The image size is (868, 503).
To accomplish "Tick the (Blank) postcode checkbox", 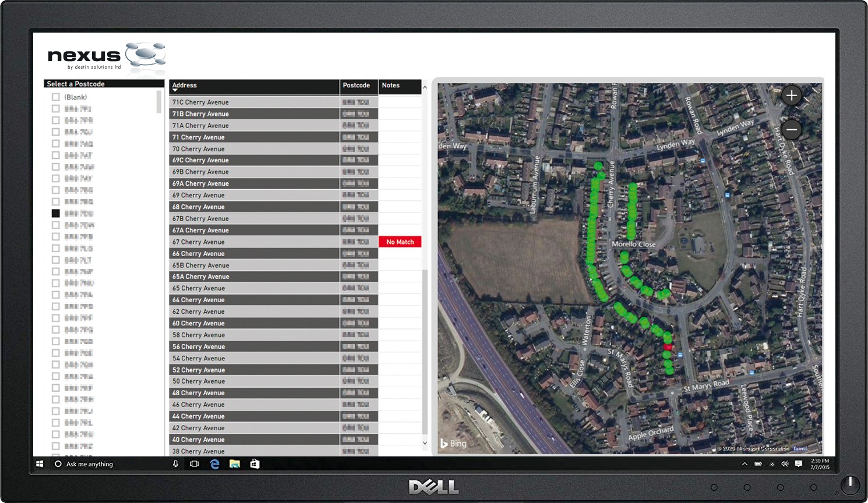I will (x=56, y=97).
